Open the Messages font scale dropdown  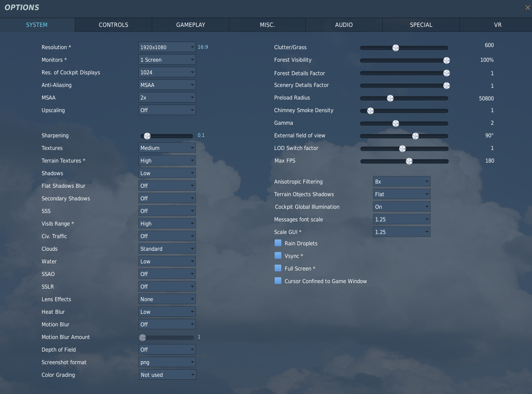[402, 219]
